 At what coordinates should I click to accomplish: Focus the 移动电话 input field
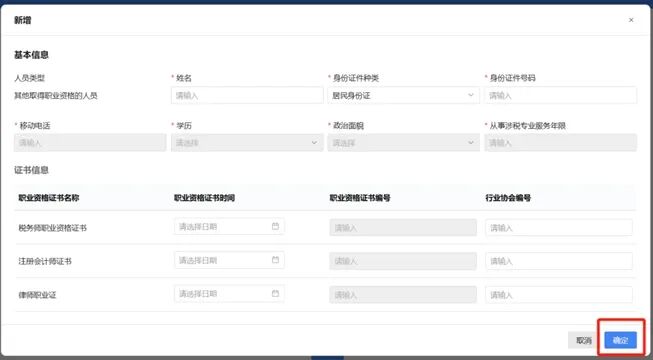pyautogui.click(x=90, y=142)
